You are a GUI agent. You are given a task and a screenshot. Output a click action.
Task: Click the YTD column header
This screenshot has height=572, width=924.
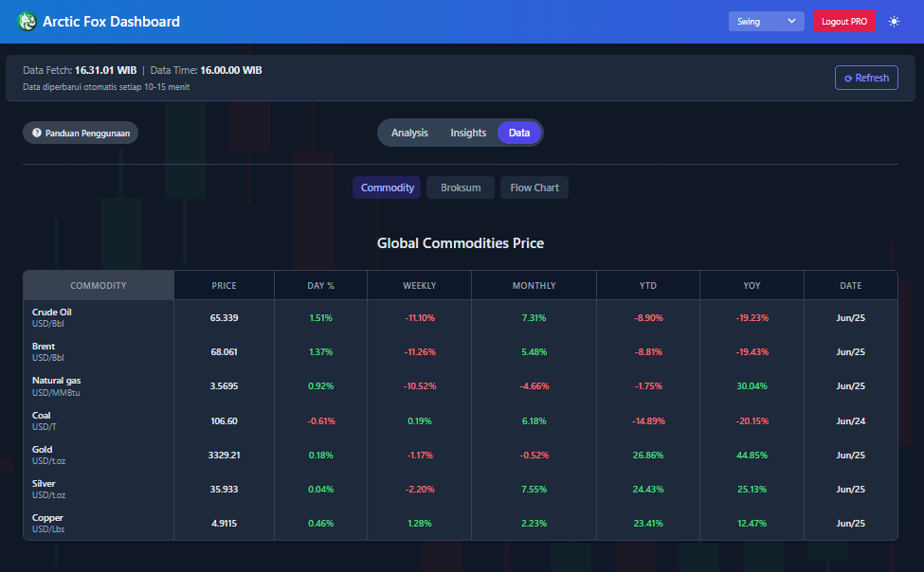(648, 285)
